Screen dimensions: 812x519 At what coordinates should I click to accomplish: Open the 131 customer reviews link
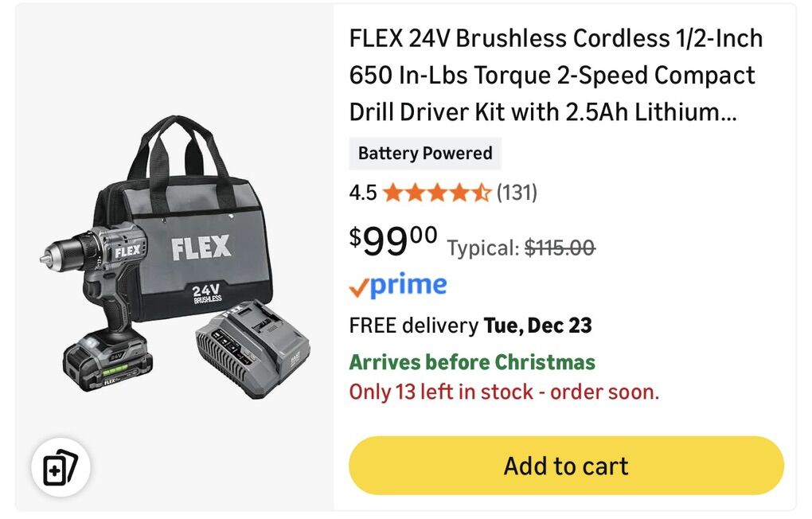tap(517, 193)
